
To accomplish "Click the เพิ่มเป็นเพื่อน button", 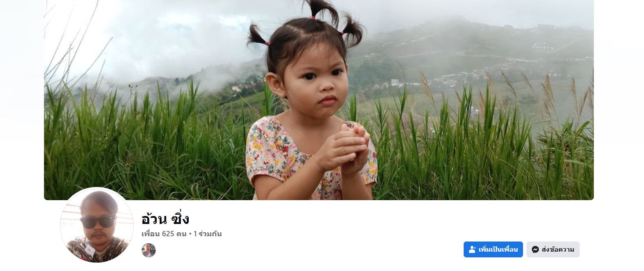I will 493,249.
